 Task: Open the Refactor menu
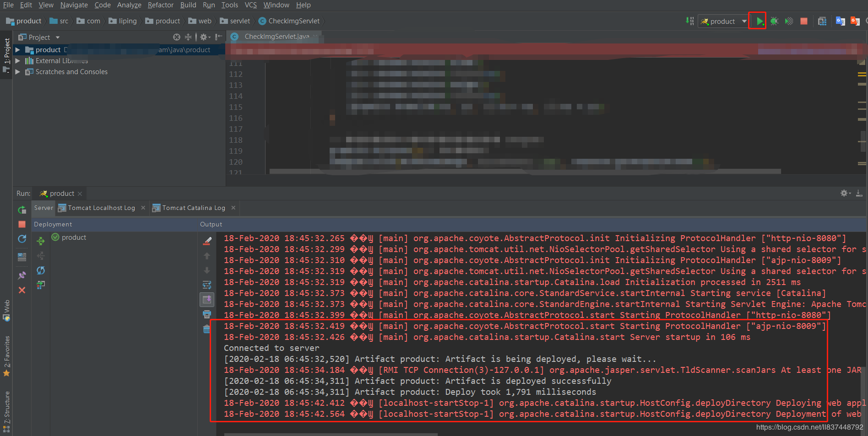tap(160, 5)
